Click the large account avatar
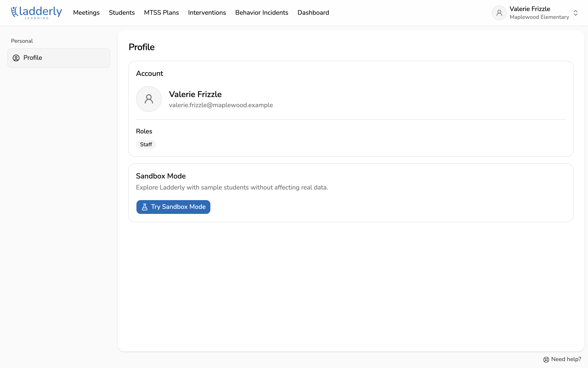 click(x=149, y=99)
